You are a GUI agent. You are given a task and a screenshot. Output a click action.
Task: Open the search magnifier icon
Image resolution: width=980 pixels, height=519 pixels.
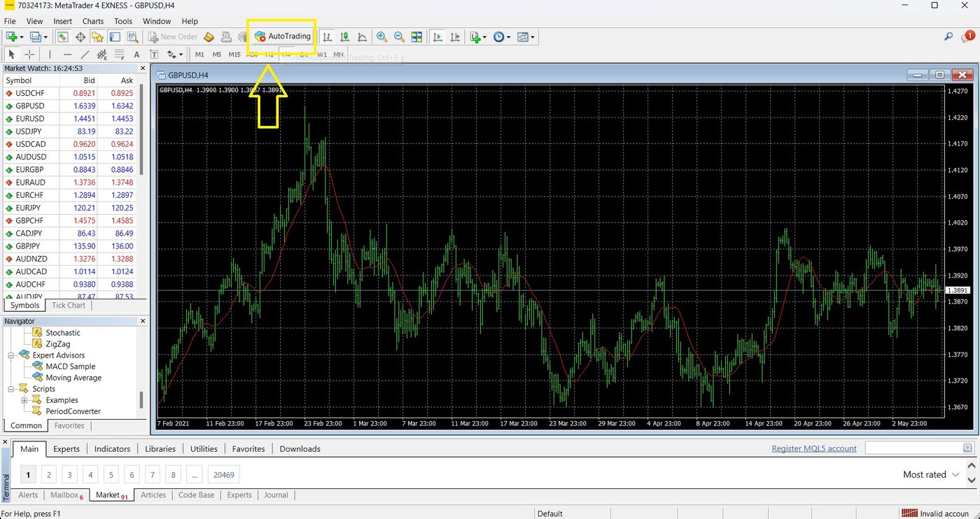[x=948, y=36]
